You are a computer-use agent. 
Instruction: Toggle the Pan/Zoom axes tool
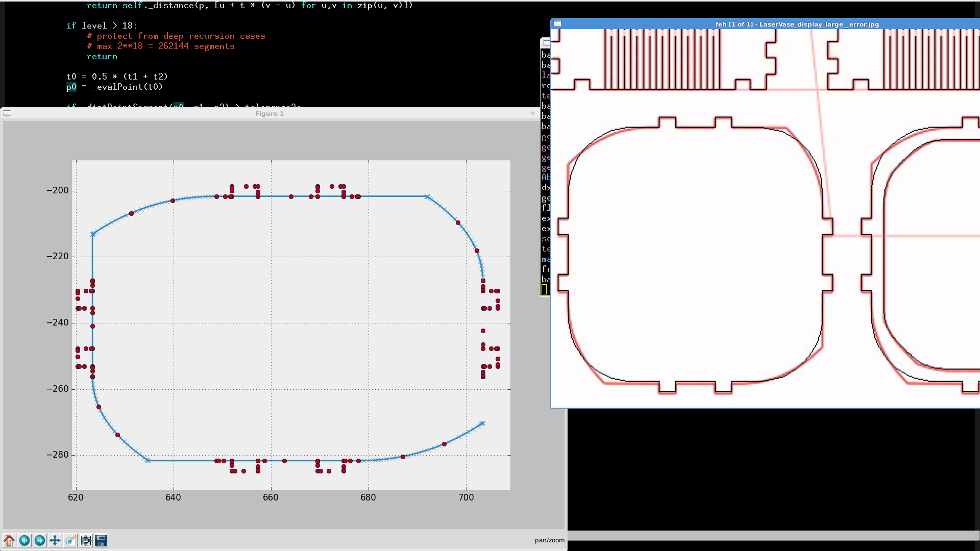point(55,540)
